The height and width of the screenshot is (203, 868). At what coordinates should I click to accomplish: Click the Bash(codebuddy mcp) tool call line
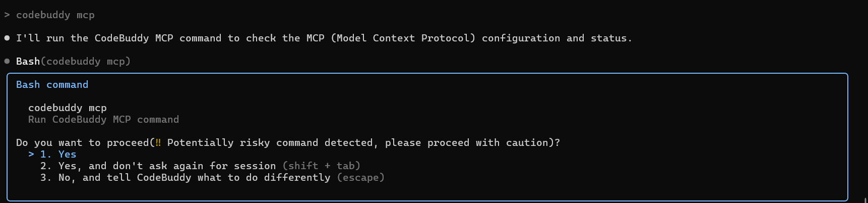[73, 62]
